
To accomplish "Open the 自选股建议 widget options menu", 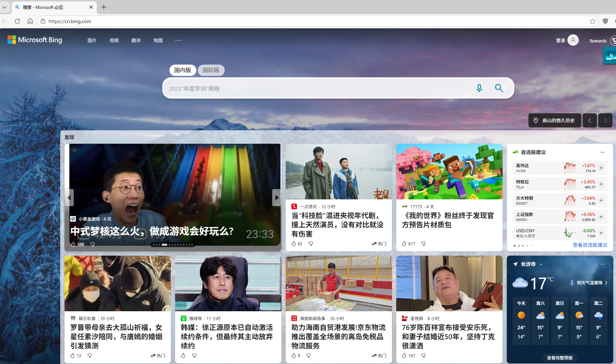I will [x=602, y=152].
